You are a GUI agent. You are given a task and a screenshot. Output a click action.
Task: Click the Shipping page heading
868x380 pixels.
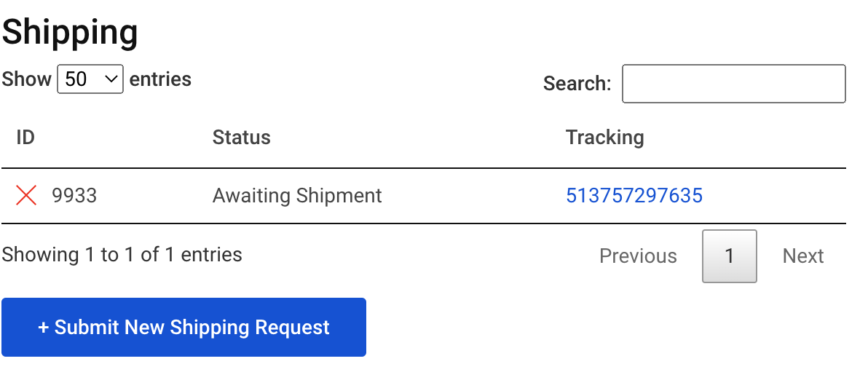pyautogui.click(x=70, y=33)
